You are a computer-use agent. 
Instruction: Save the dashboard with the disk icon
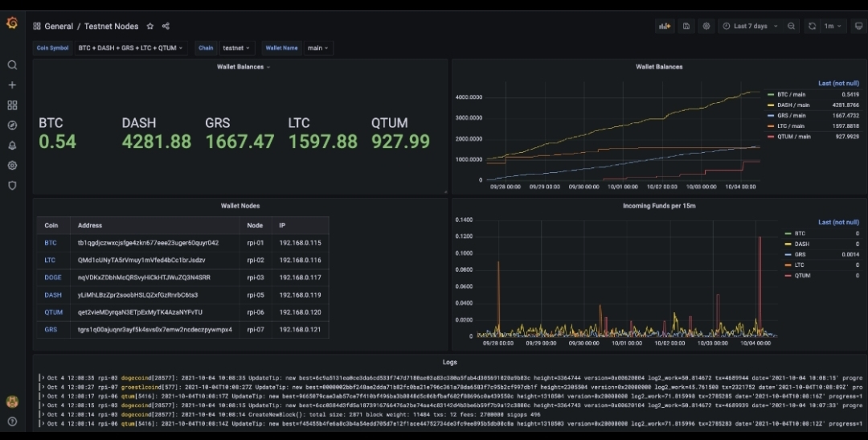(x=686, y=26)
